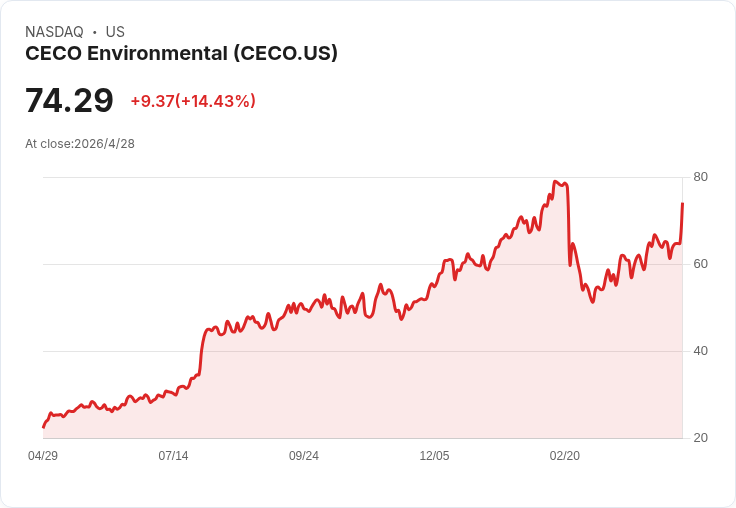The height and width of the screenshot is (508, 736).
Task: Select the 20 y-axis price label
Action: click(x=700, y=438)
